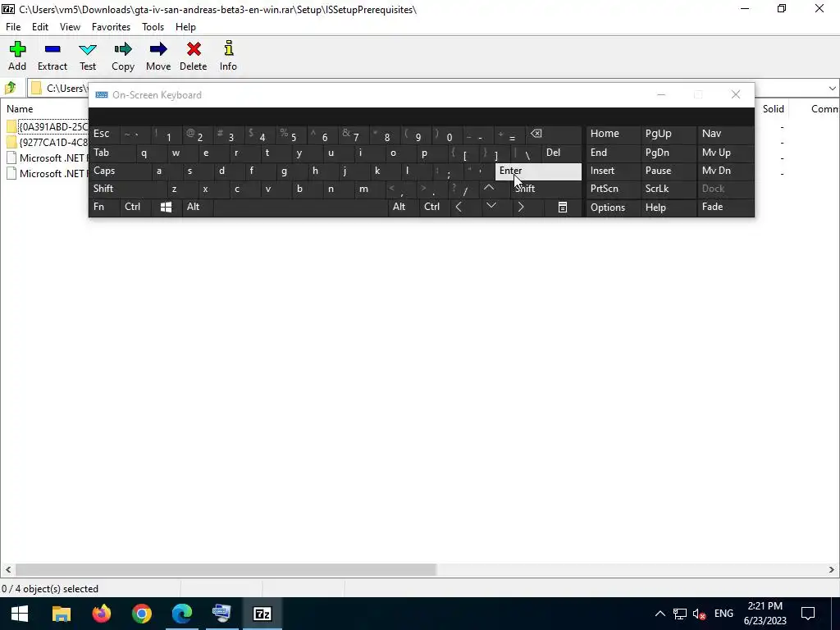Expand the address bar dropdown arrow
This screenshot has height=630, width=840.
point(832,89)
